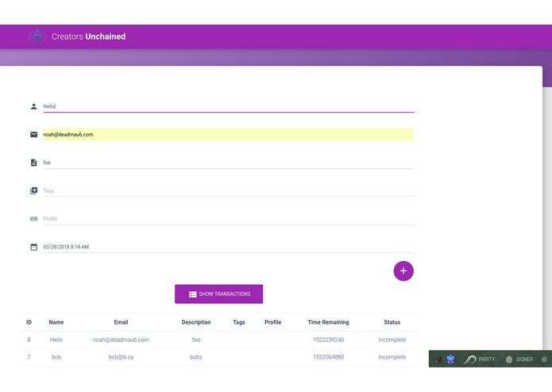Screen dimensions: 552x392
Task: Focus the email field with noah@deadmau6.com
Action: pyautogui.click(x=229, y=134)
